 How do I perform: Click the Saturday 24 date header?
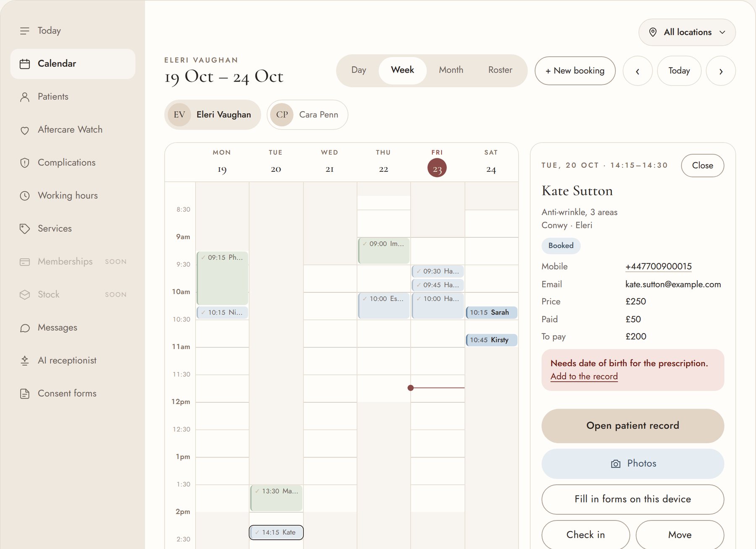pos(491,163)
